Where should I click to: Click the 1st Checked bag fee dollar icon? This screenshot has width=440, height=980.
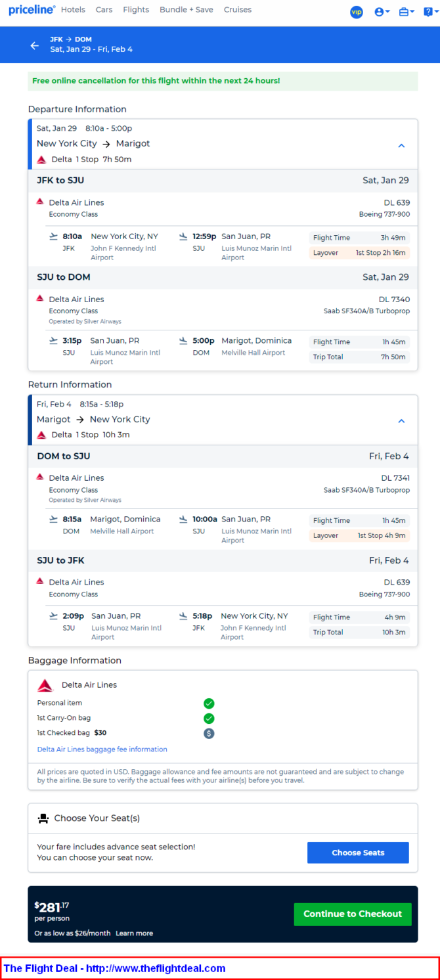tap(209, 733)
